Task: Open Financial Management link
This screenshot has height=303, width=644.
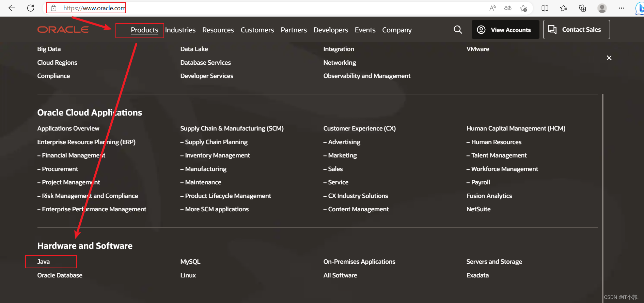Action: [x=71, y=155]
